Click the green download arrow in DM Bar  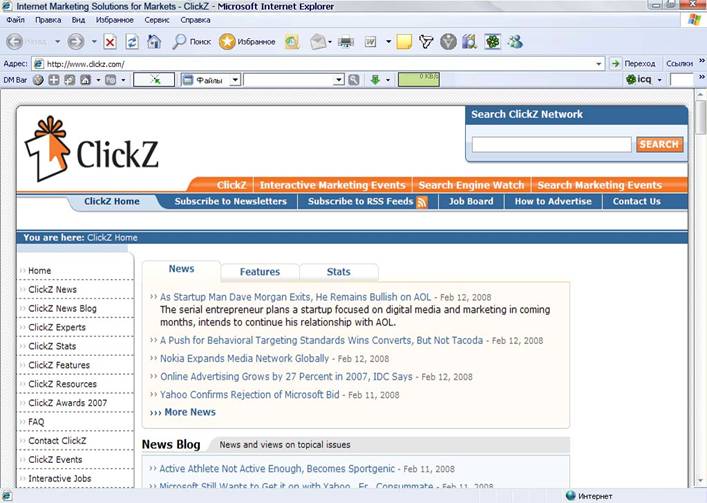click(x=375, y=80)
